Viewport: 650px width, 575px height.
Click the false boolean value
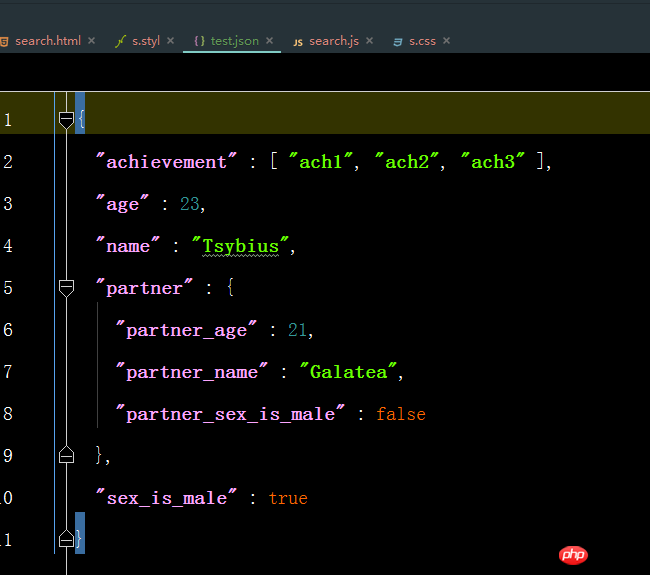tap(401, 414)
